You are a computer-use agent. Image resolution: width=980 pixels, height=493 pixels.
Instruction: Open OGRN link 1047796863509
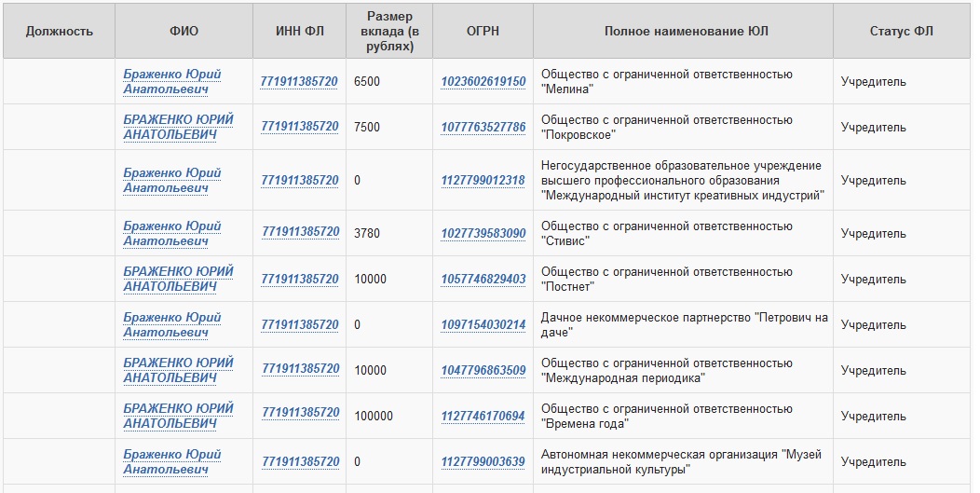click(x=483, y=371)
